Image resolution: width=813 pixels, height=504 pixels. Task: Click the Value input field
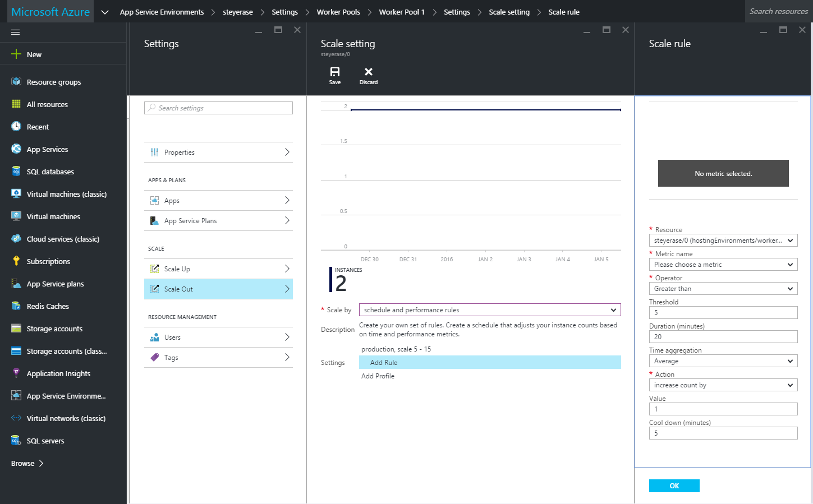723,409
